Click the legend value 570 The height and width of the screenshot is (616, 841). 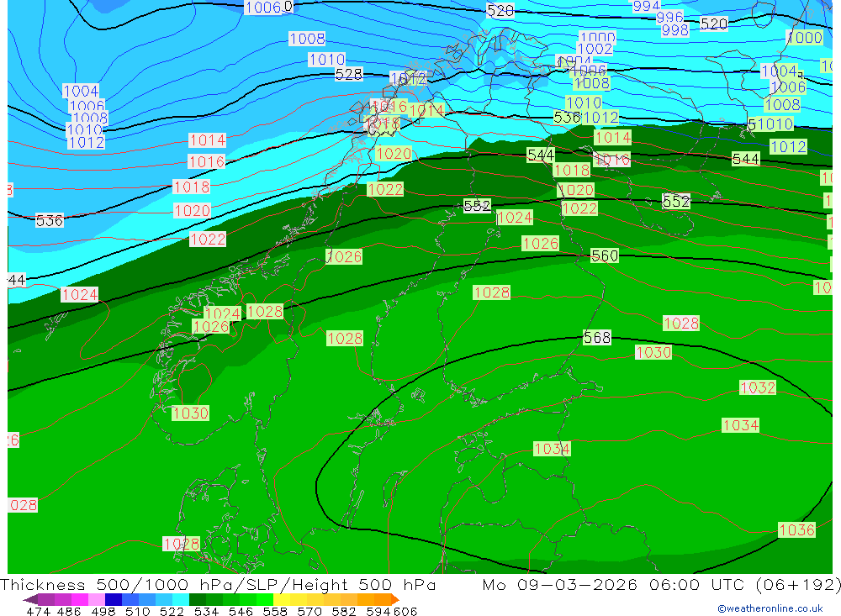309,611
